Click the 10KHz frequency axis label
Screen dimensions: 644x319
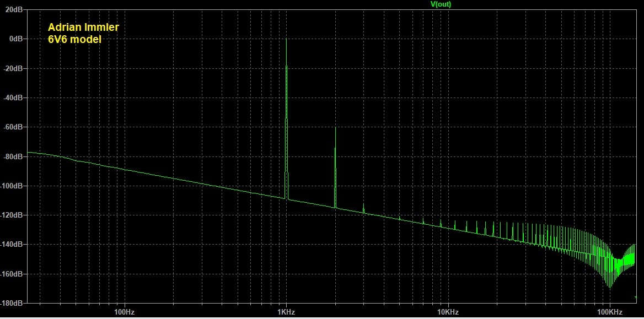448,312
